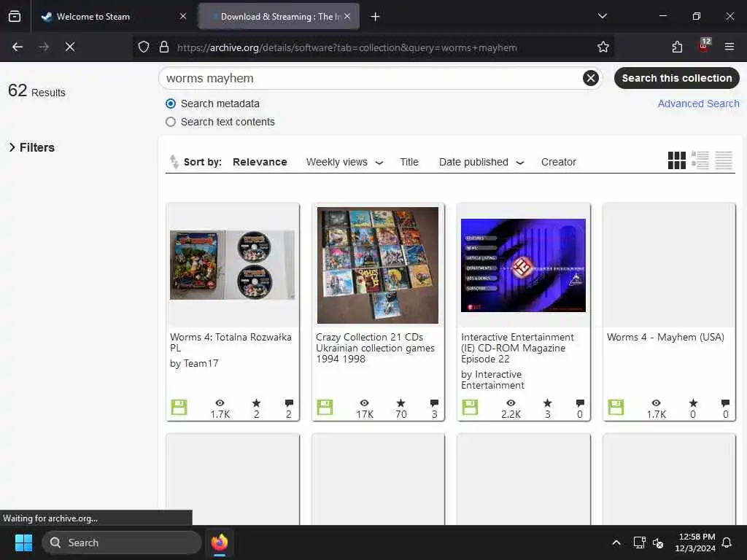Switch to the Welcome to Steam tab

coord(113,16)
